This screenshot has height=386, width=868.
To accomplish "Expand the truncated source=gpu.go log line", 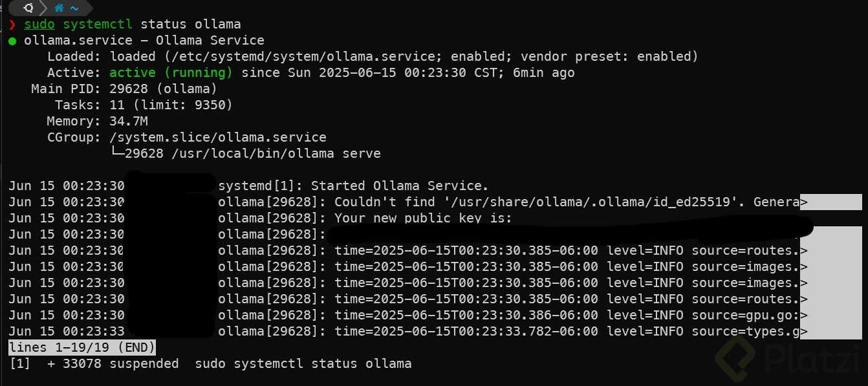I will (x=804, y=316).
